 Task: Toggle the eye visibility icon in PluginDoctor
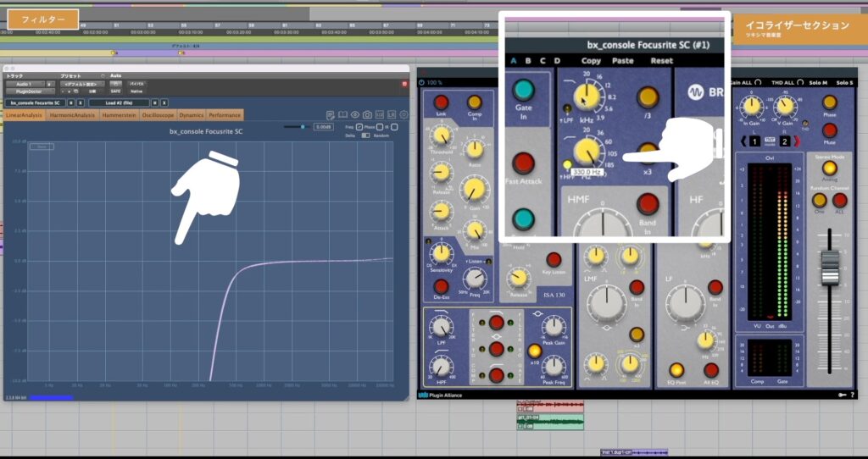(x=355, y=115)
